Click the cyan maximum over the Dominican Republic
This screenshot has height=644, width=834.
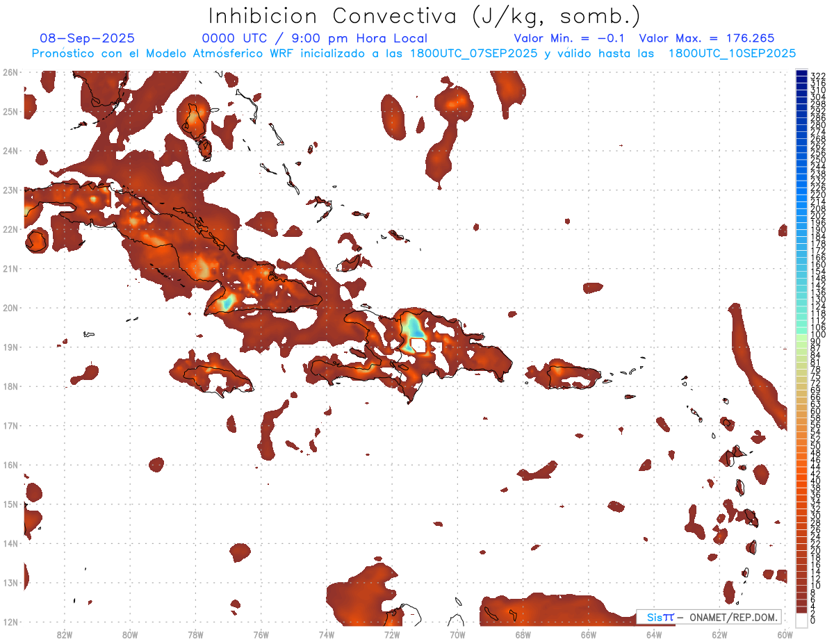414,327
